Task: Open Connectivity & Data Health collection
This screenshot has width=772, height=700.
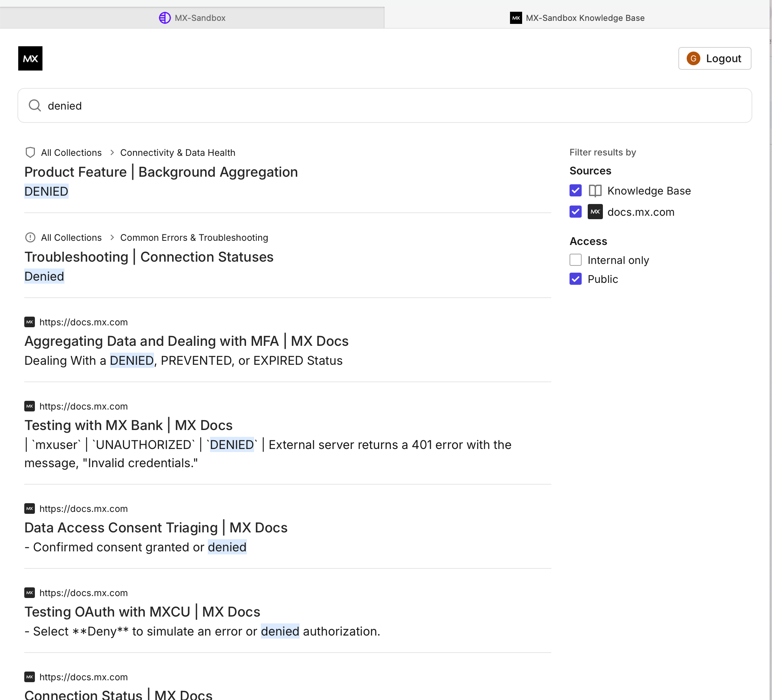Action: [x=178, y=152]
